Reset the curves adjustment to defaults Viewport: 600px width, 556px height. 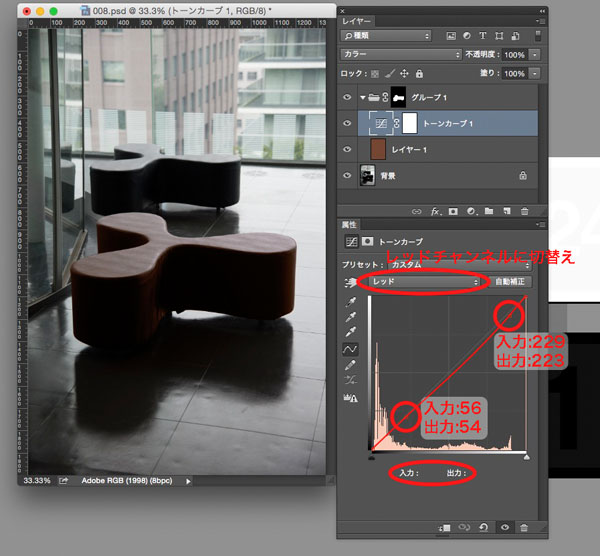click(483, 526)
